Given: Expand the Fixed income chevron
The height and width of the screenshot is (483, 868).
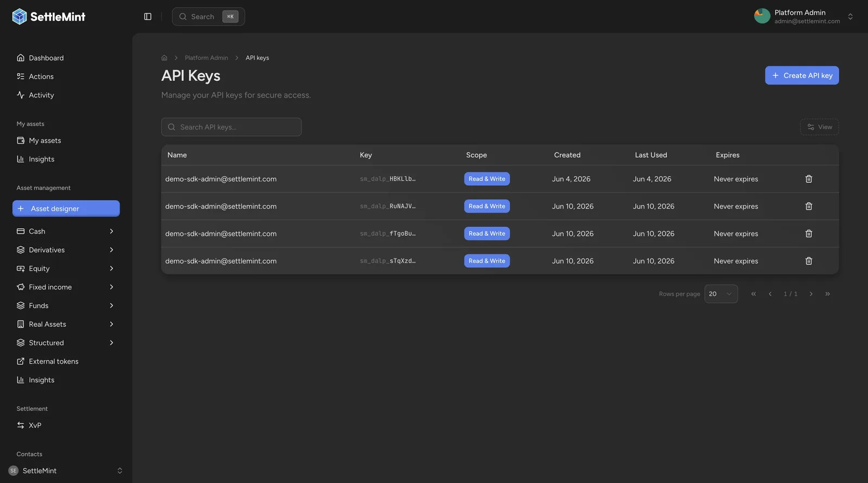Looking at the screenshot, I should (x=111, y=287).
